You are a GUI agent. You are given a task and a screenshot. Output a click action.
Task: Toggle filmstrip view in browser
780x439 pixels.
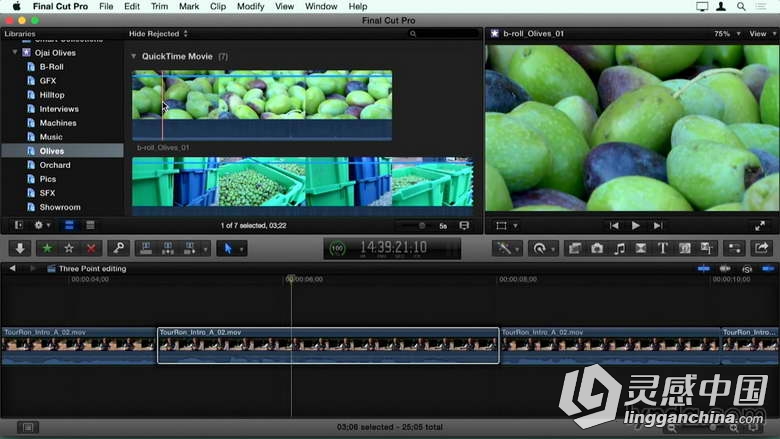pos(69,226)
